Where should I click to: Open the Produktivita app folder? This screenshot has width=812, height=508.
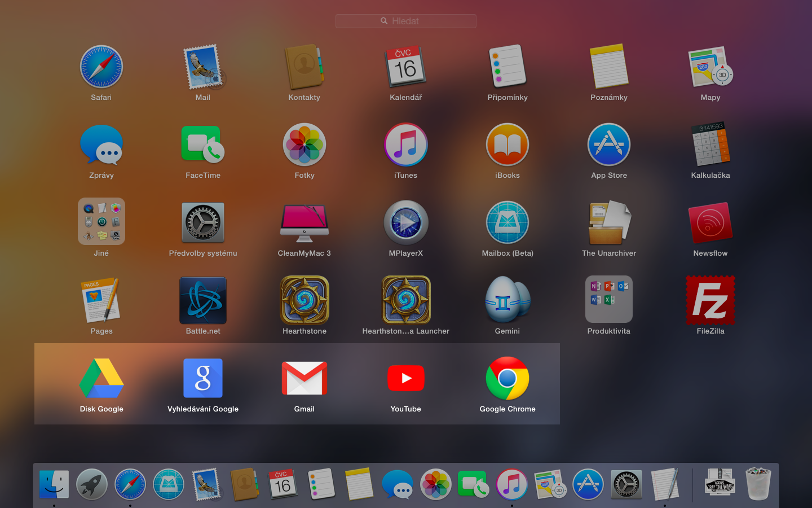(609, 299)
